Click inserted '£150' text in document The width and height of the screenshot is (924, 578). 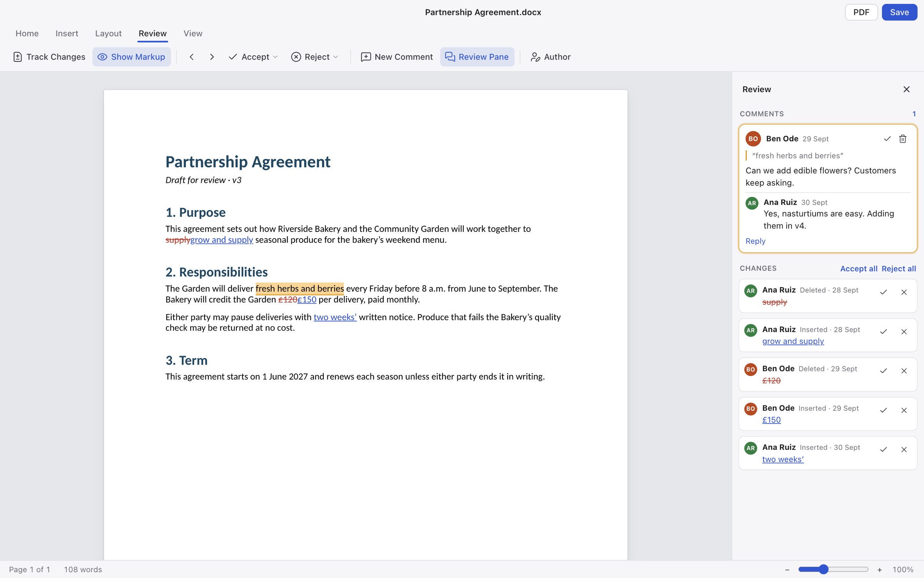click(x=307, y=299)
